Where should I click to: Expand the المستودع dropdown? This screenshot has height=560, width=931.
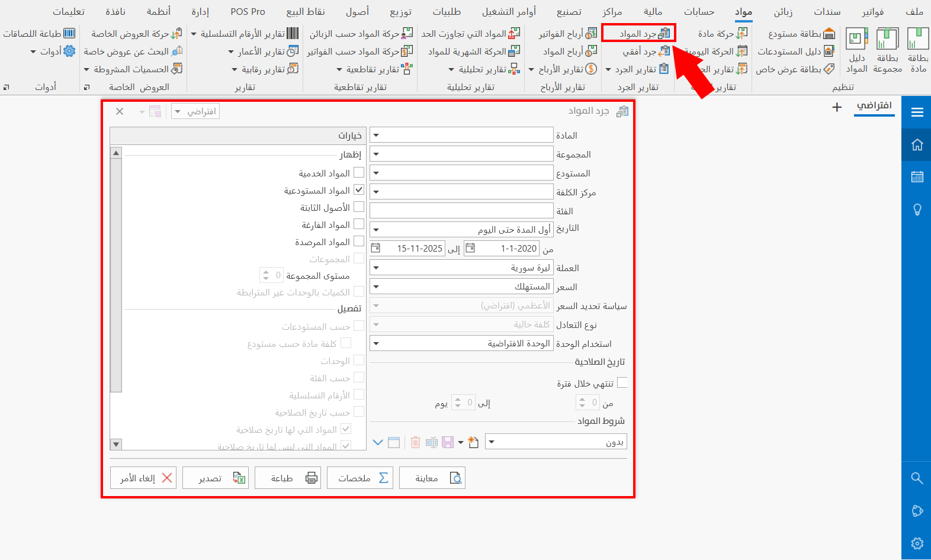point(377,173)
